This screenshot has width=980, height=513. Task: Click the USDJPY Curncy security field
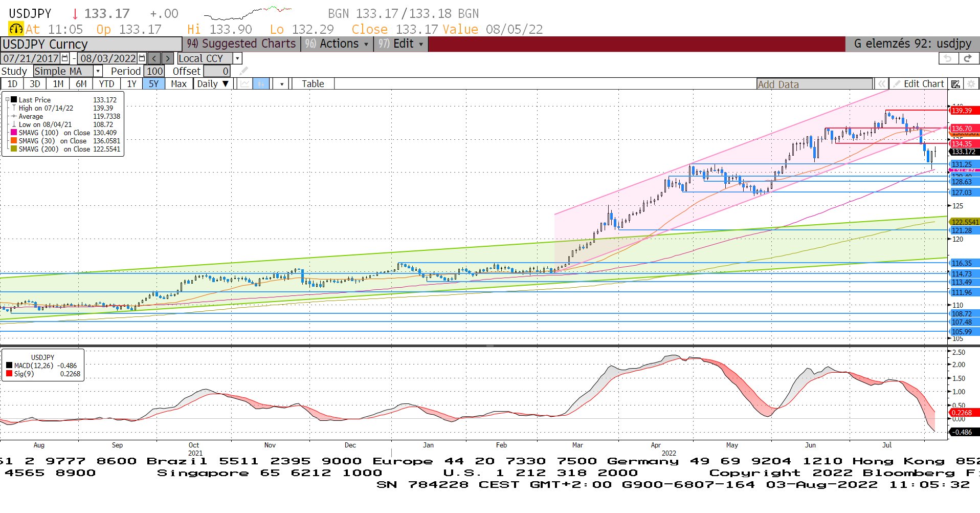91,44
